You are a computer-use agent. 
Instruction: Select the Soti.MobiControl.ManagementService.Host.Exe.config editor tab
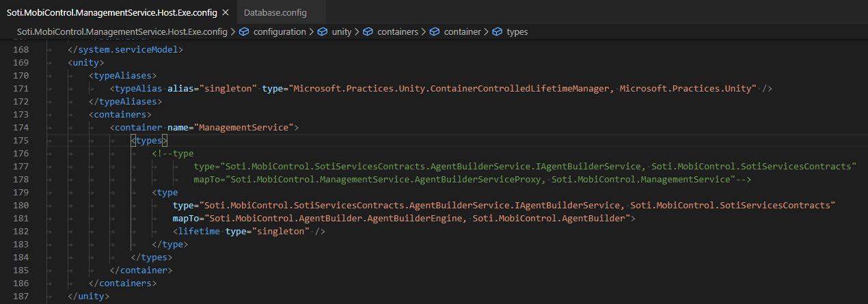click(x=111, y=13)
